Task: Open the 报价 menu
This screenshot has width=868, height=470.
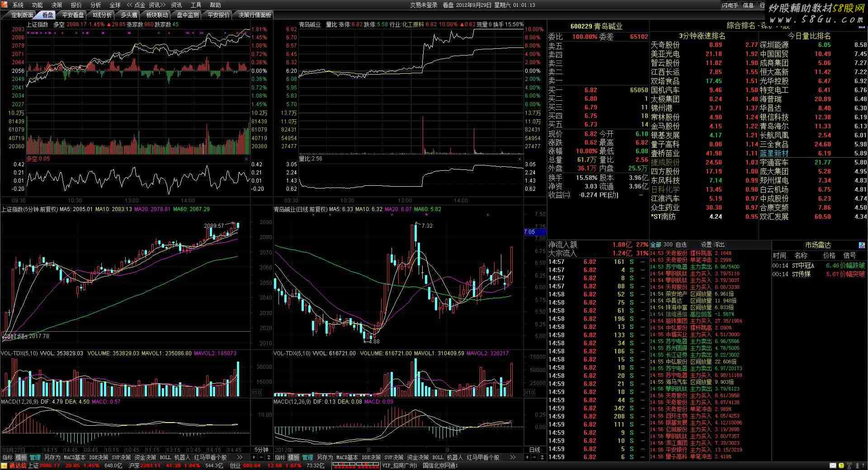Action: tap(76, 5)
